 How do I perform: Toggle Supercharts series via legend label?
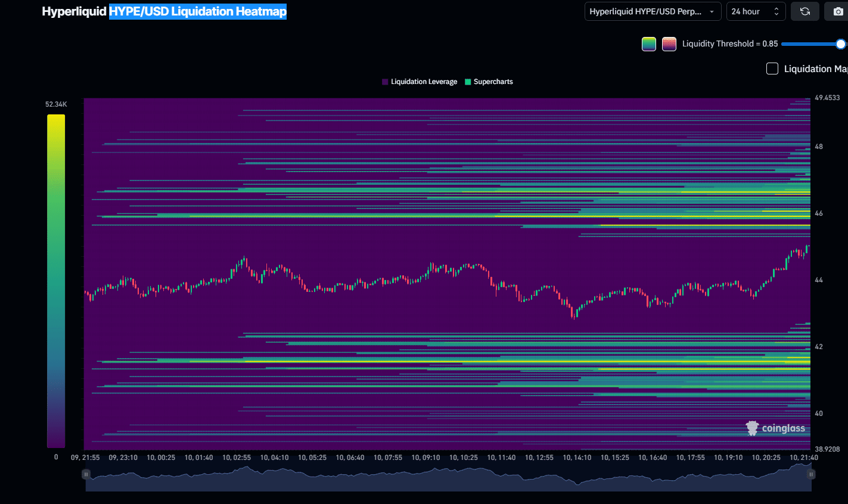tap(493, 82)
